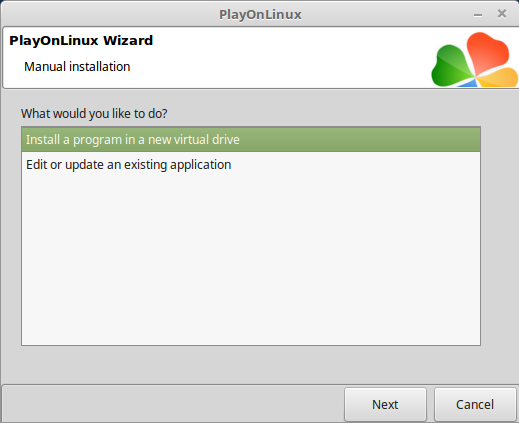The height and width of the screenshot is (423, 519).
Task: Proceed with the Next button
Action: [x=385, y=404]
